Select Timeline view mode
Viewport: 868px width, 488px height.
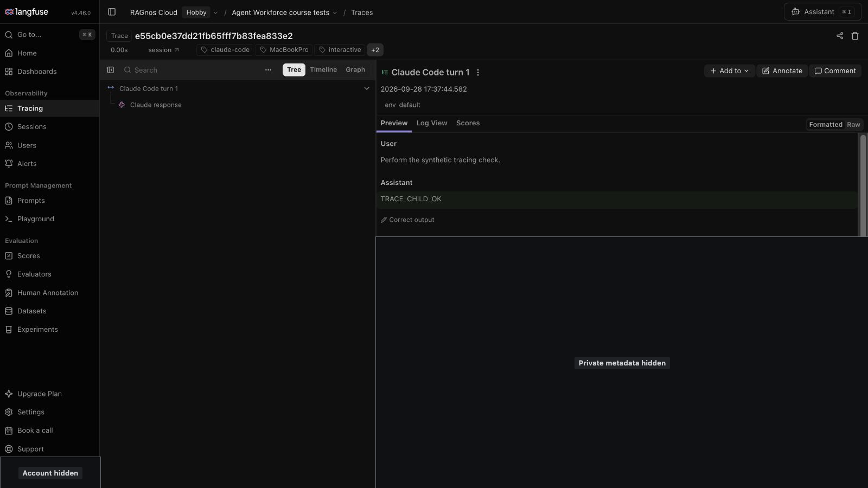point(323,70)
